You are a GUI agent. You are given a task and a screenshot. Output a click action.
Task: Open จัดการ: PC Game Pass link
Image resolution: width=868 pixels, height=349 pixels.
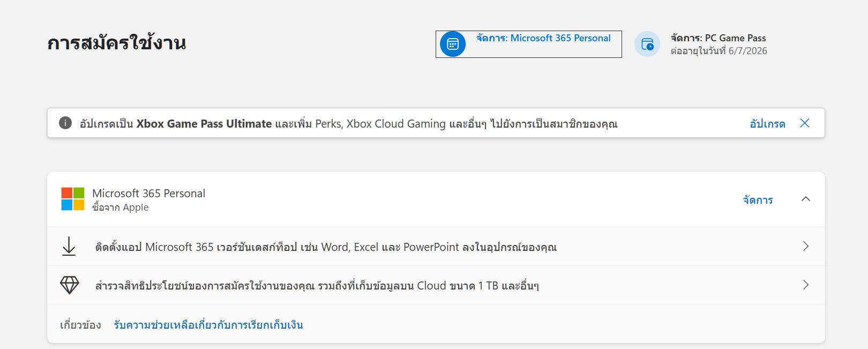[719, 38]
